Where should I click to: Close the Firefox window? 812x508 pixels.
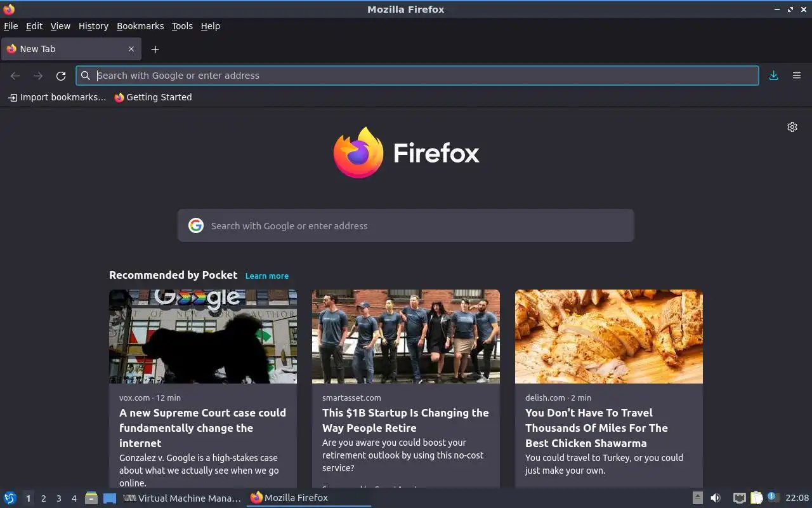tap(803, 10)
